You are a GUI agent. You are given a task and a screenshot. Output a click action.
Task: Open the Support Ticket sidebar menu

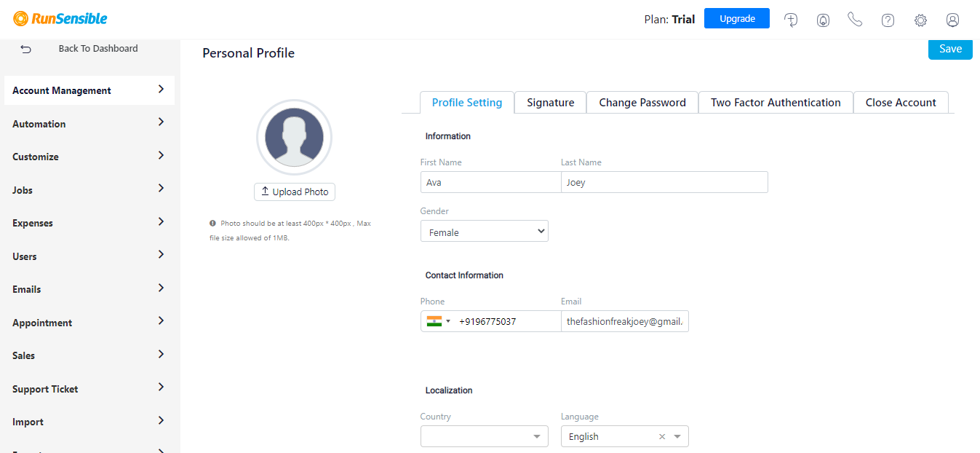click(89, 389)
